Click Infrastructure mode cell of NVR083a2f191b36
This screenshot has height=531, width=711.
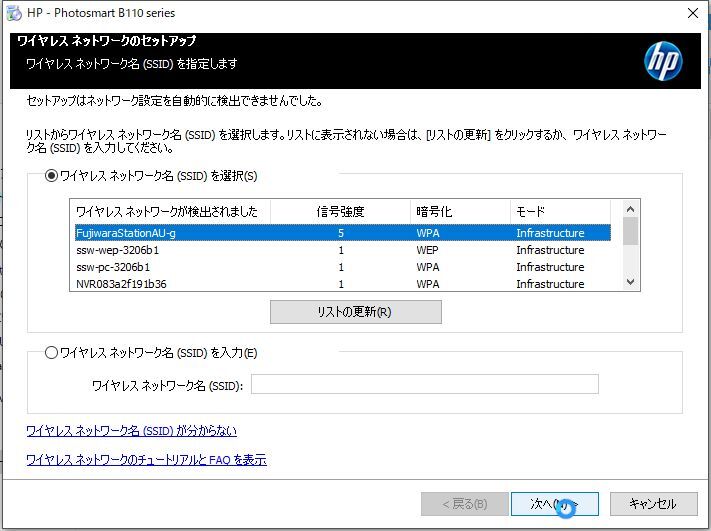click(550, 284)
